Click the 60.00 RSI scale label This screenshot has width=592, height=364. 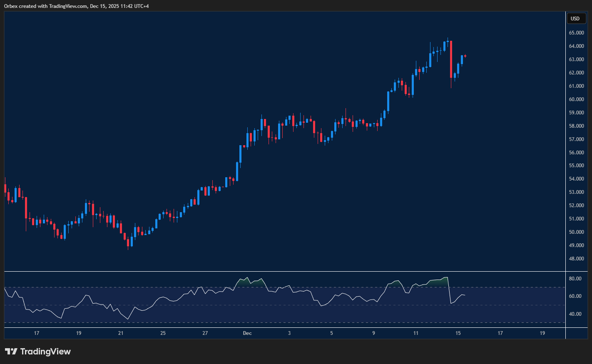pos(575,296)
